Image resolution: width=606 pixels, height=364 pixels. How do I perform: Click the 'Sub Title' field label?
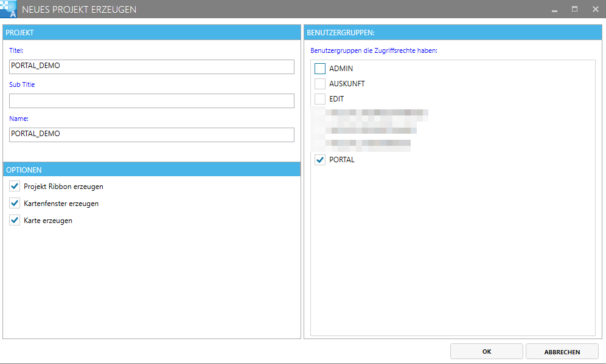click(x=22, y=84)
